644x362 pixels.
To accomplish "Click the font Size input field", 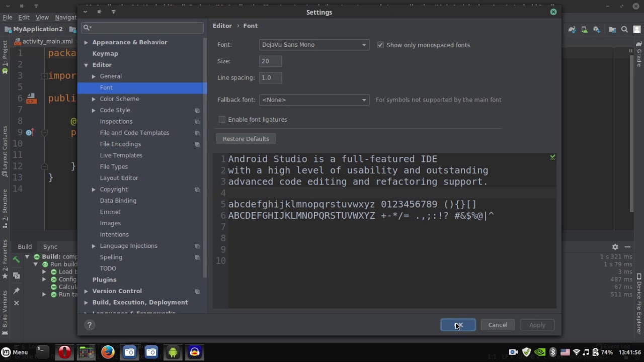I will pos(270,61).
